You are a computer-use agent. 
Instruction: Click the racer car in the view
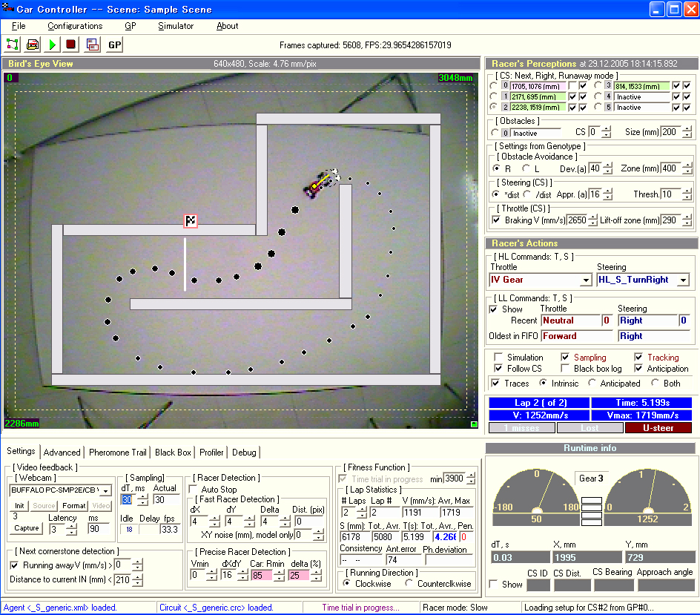(314, 185)
